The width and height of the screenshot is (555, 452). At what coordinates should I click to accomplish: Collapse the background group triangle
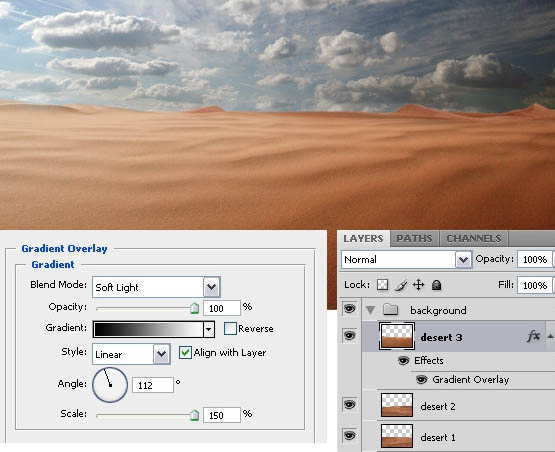[x=370, y=310]
